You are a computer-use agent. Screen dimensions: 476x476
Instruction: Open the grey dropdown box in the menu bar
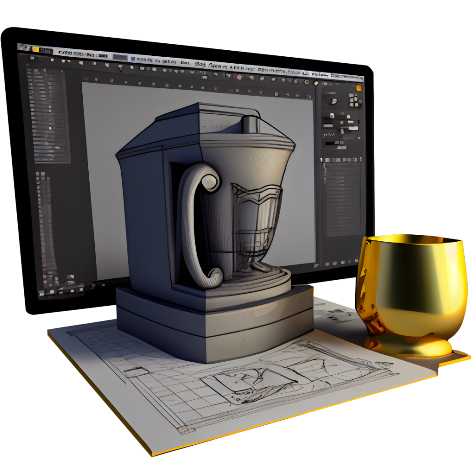[119, 57]
